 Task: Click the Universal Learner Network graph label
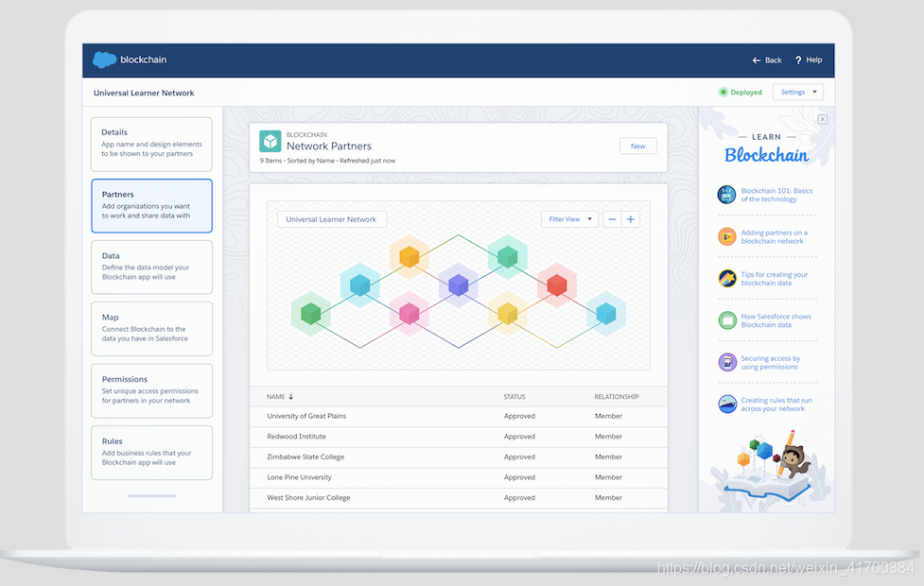point(331,219)
